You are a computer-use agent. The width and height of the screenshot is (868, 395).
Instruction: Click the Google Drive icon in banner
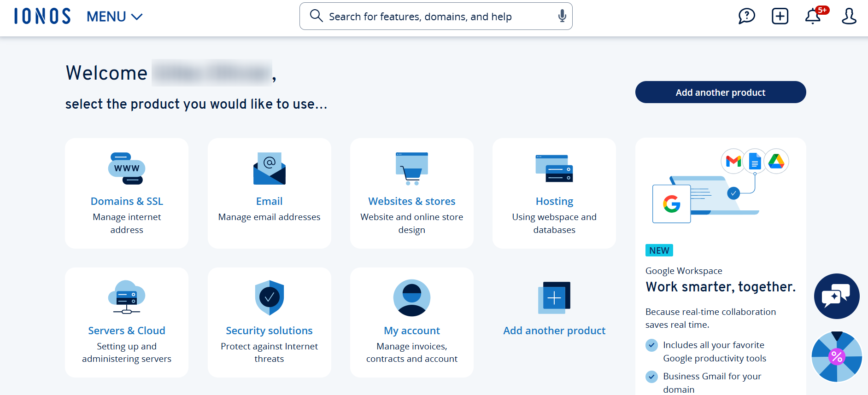click(x=776, y=161)
